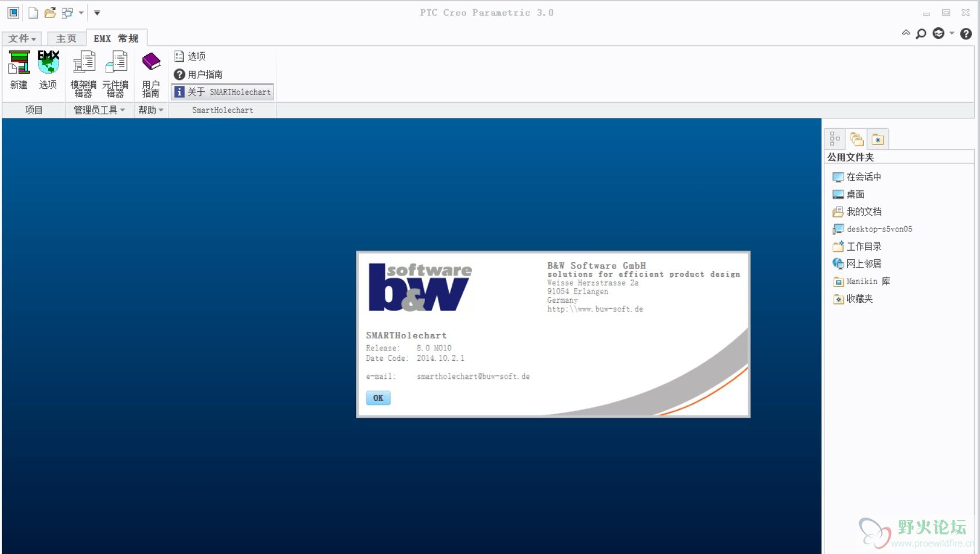Minimize the Creo Parametric window
Viewport: 980px width, 554px height.
(927, 13)
